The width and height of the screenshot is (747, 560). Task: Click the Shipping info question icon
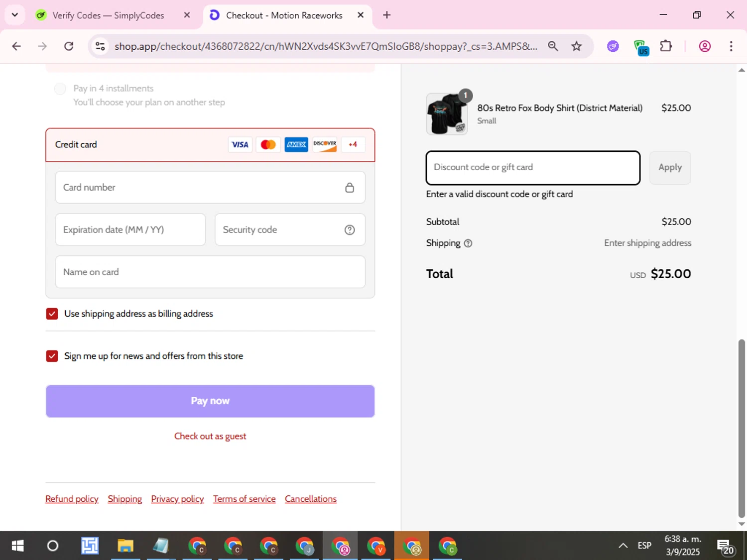468,243
